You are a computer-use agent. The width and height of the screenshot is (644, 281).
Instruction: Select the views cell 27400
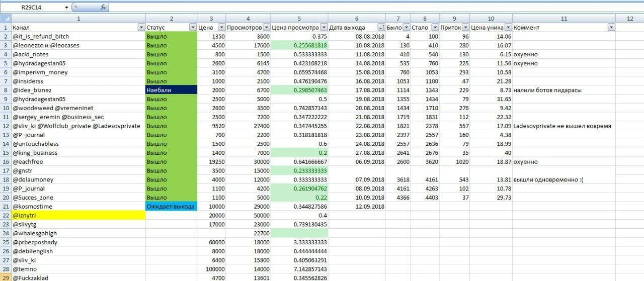248,126
